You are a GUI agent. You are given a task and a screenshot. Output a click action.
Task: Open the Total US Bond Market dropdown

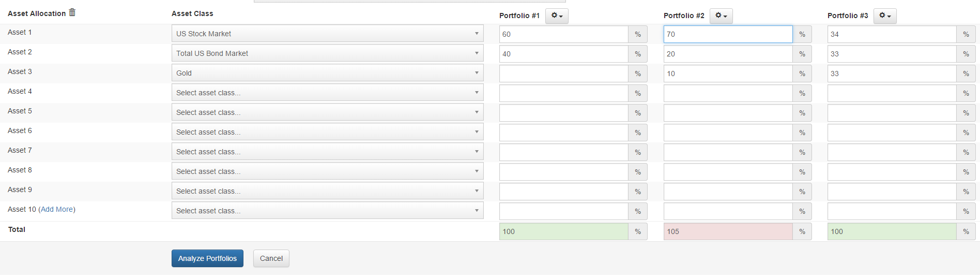(328, 53)
